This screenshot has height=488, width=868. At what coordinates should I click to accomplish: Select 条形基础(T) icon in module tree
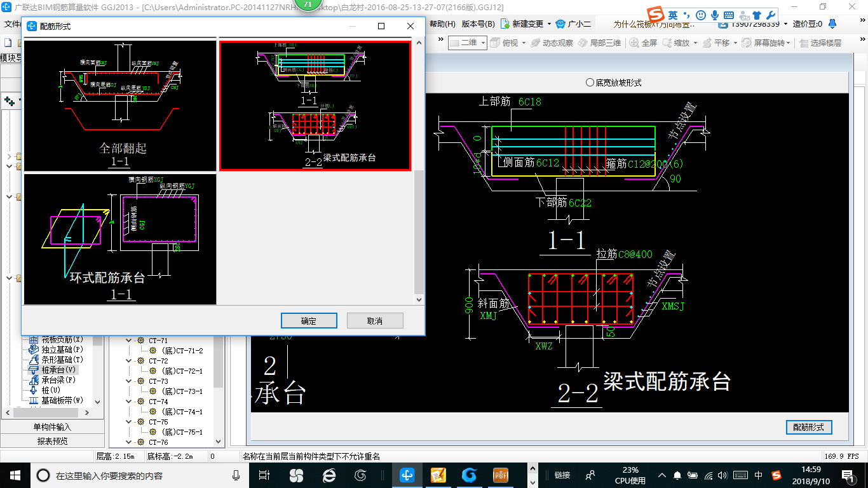(35, 360)
